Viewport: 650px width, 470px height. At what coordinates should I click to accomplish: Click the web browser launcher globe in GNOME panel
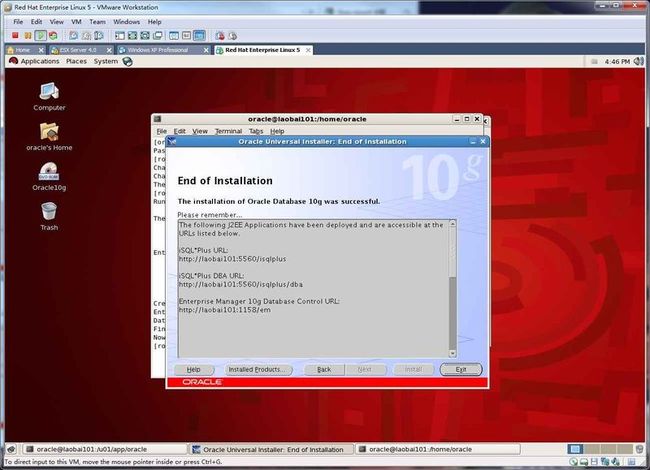tap(128, 61)
